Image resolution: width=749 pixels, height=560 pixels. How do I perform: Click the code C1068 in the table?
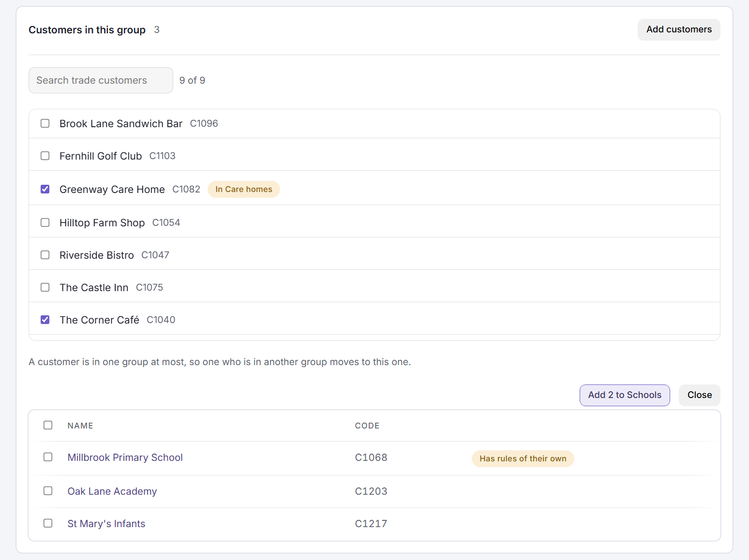pyautogui.click(x=371, y=457)
